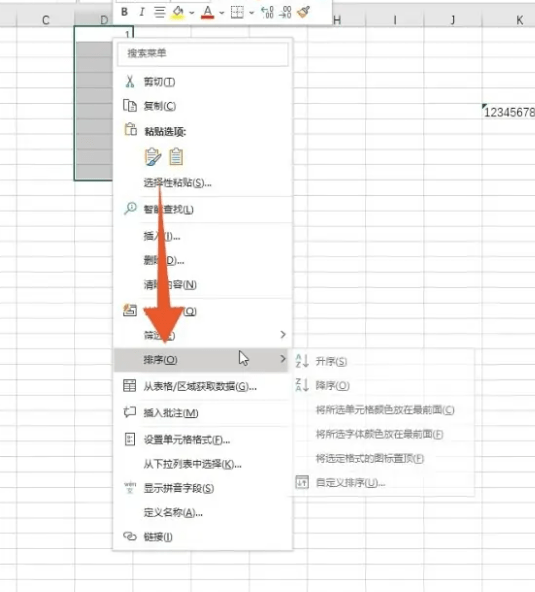Choose 降序(O) descending sort
The image size is (535, 592).
point(332,385)
